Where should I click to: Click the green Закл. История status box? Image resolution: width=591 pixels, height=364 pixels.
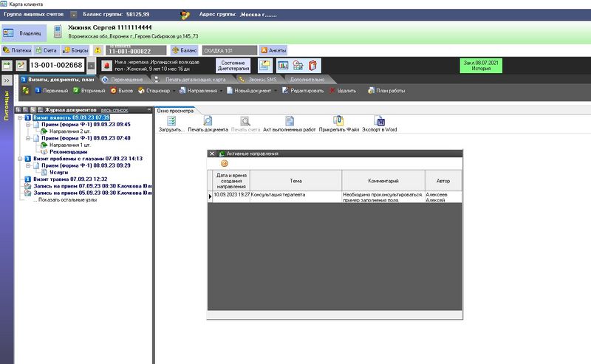pyautogui.click(x=481, y=65)
